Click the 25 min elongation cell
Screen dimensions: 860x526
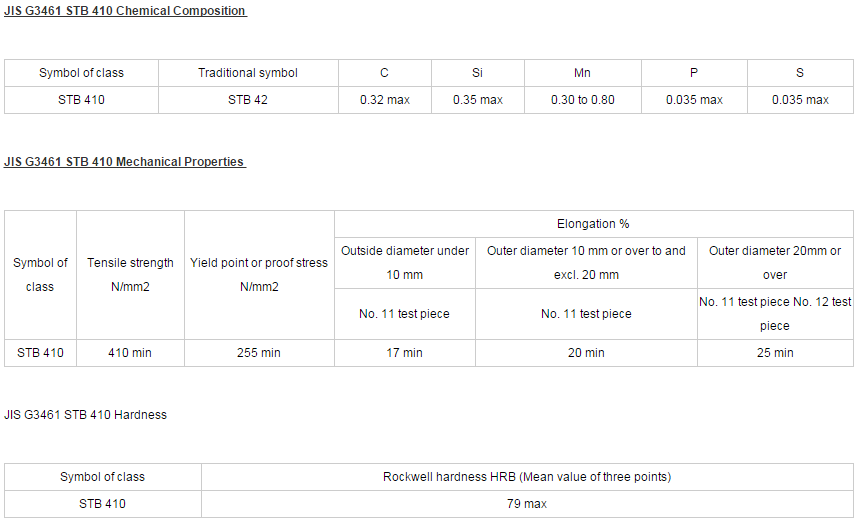775,353
